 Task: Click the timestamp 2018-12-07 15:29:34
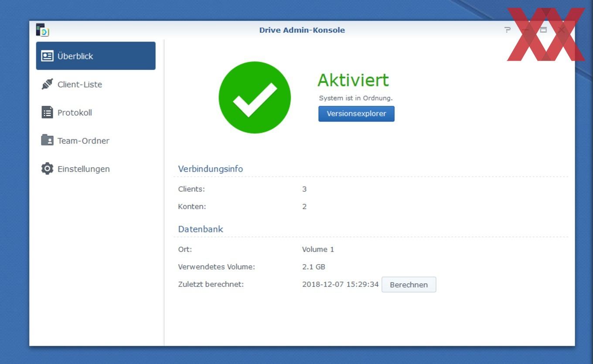coord(340,284)
